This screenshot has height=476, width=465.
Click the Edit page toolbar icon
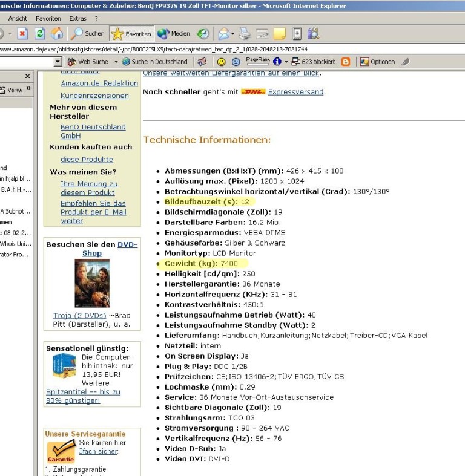click(262, 34)
